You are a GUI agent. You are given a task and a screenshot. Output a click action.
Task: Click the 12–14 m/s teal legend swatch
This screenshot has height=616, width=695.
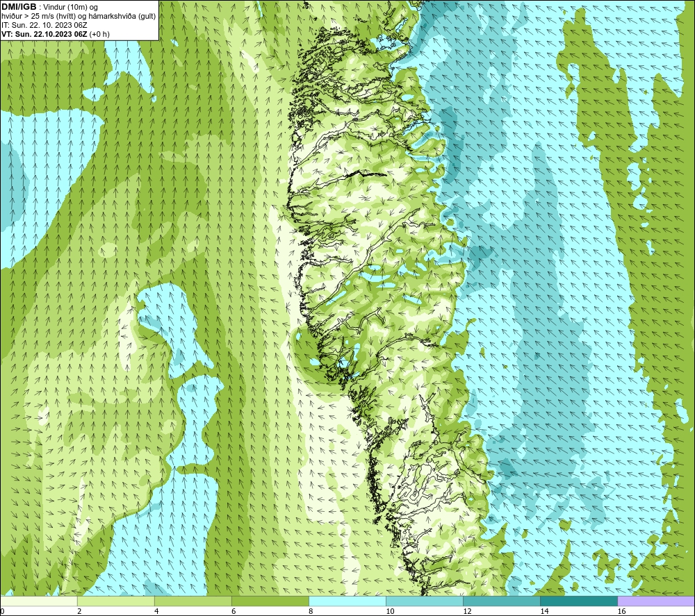[x=501, y=601]
